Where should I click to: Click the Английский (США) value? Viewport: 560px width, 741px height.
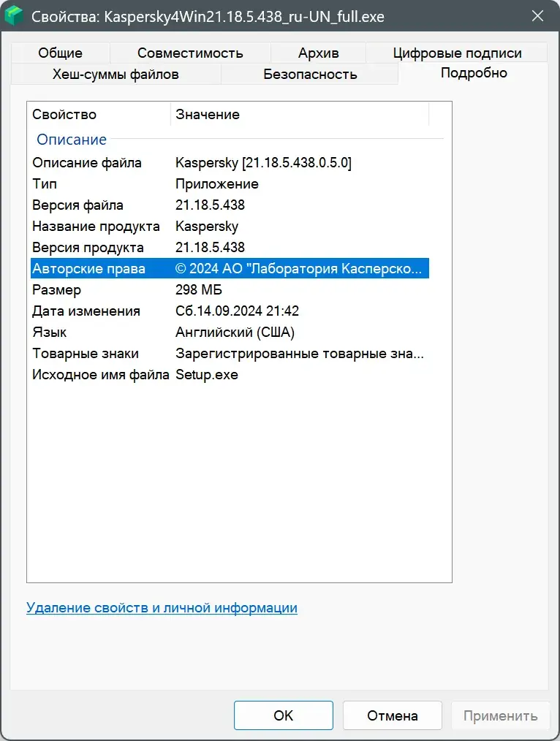pos(235,332)
